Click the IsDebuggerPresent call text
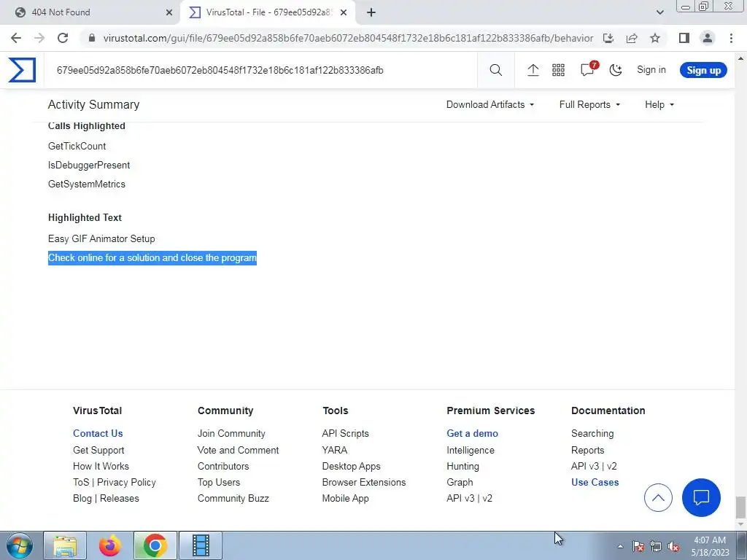Screen dimensions: 747x560 point(89,166)
